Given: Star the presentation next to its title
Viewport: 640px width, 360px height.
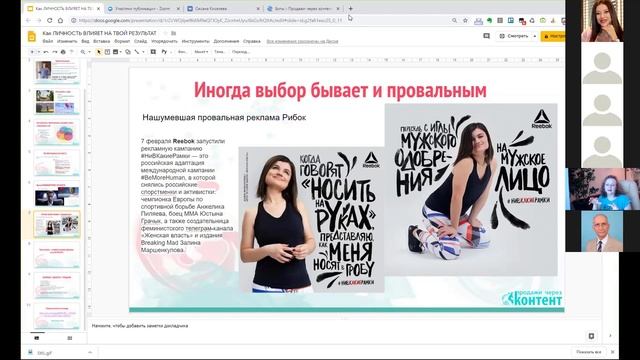Looking at the screenshot, I should (165, 33).
